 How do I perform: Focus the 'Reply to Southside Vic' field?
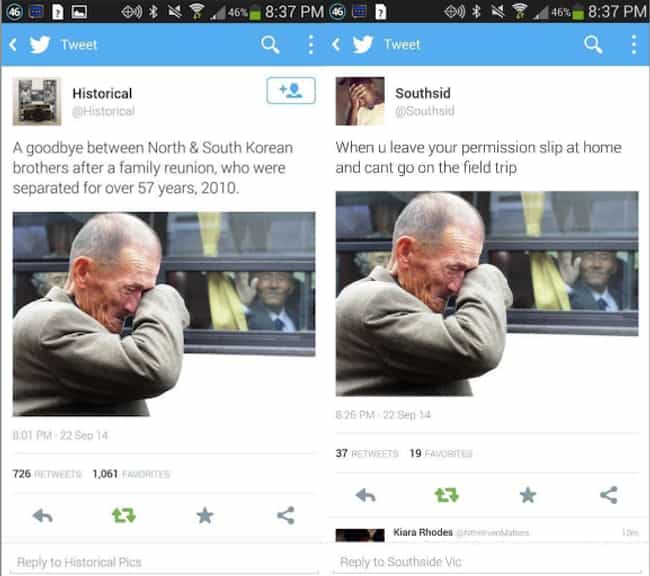tap(488, 562)
